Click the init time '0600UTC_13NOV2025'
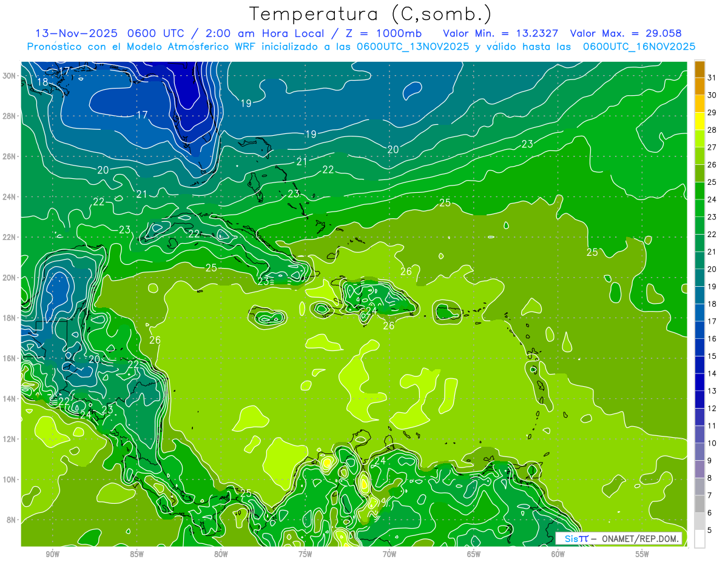Screen dimensions: 728x562 [413, 47]
